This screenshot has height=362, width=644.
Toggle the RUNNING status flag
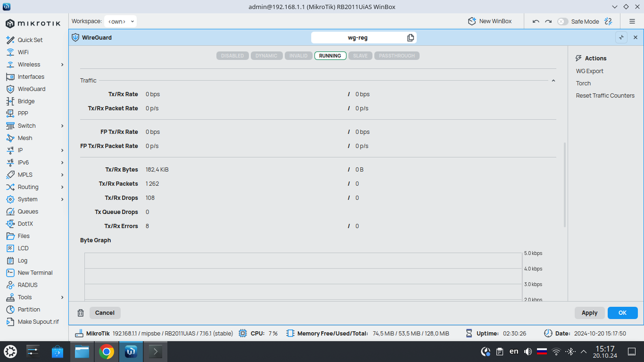(330, 56)
